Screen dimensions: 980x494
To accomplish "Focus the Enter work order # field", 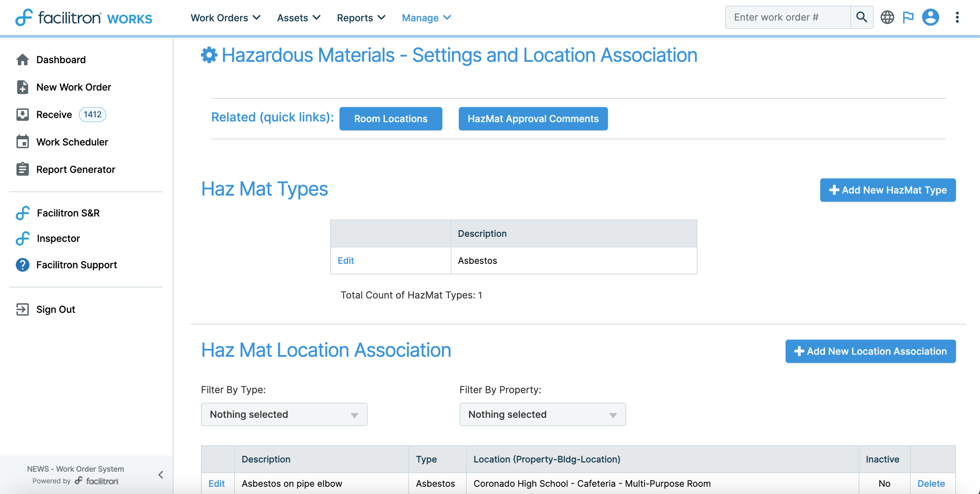I will pyautogui.click(x=788, y=17).
